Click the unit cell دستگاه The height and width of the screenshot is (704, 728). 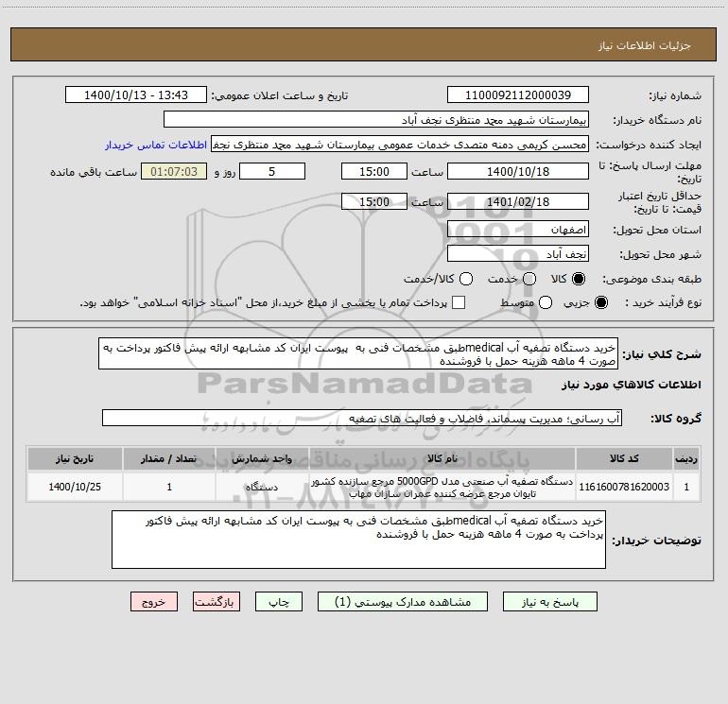262,487
